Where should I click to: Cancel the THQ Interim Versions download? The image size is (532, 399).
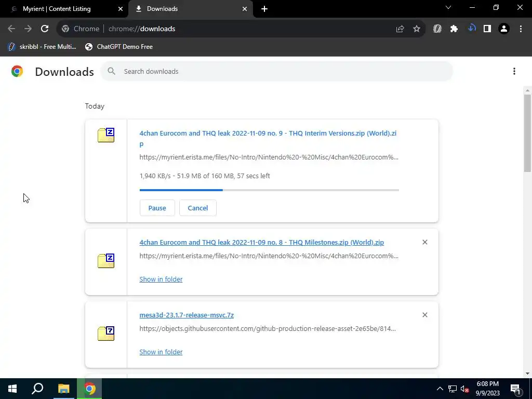click(x=198, y=208)
